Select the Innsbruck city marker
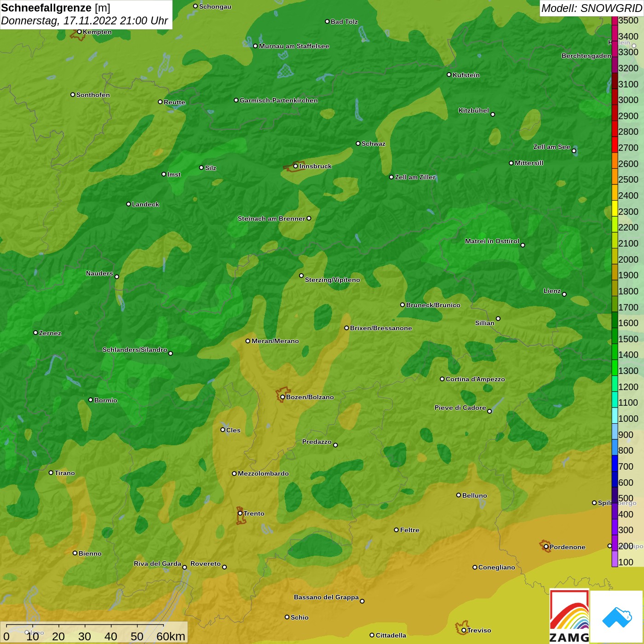Image resolution: width=644 pixels, height=644 pixels. click(296, 166)
